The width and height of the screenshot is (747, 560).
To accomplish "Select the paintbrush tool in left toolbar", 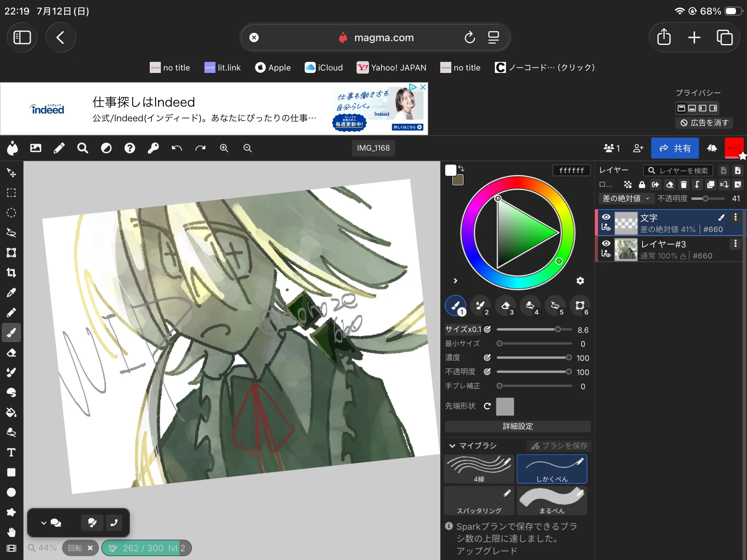I will [11, 333].
